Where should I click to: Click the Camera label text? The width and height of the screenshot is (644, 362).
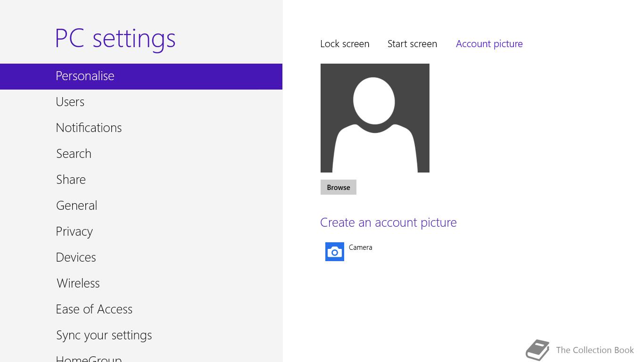point(360,247)
